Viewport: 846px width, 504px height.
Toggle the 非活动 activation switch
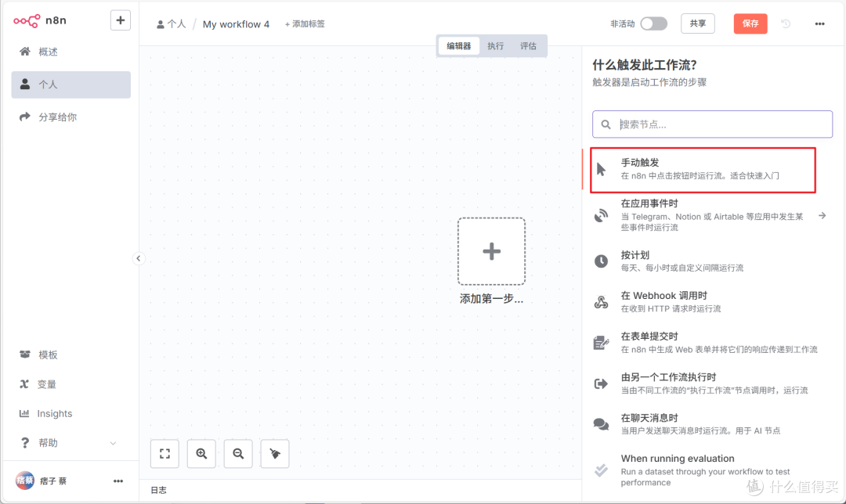(654, 23)
